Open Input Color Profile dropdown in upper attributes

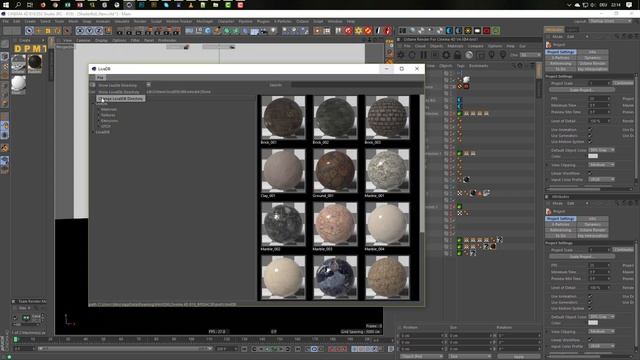click(601, 179)
